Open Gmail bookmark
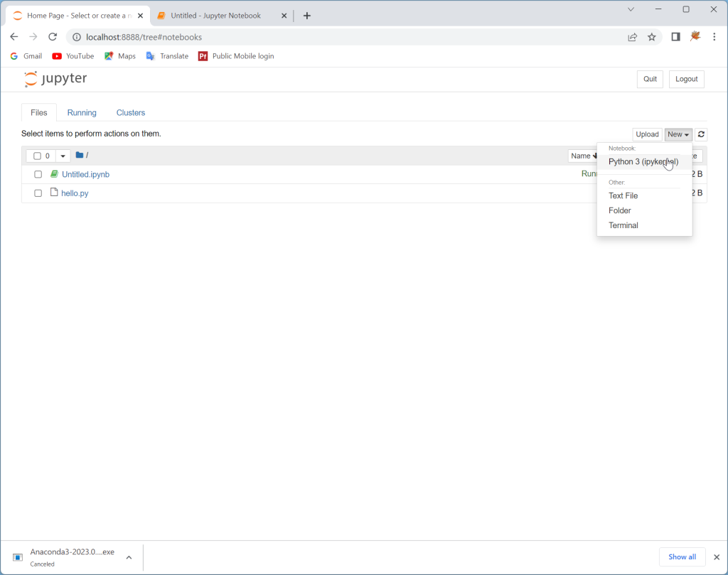 (26, 56)
